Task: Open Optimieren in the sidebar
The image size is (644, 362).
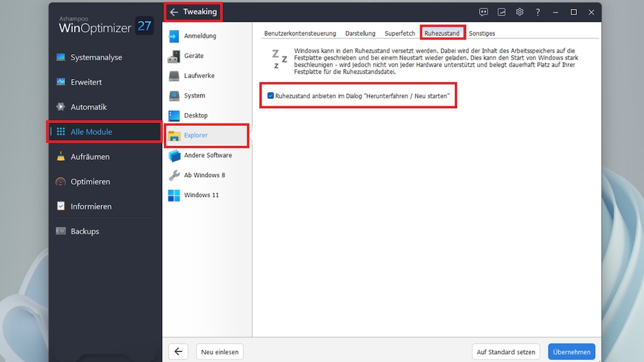Action: (x=91, y=182)
